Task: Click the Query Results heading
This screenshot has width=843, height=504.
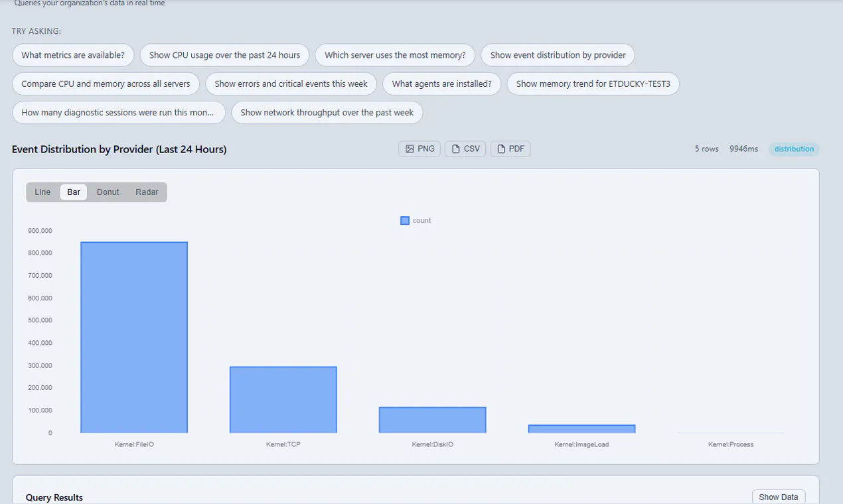Action: click(54, 497)
